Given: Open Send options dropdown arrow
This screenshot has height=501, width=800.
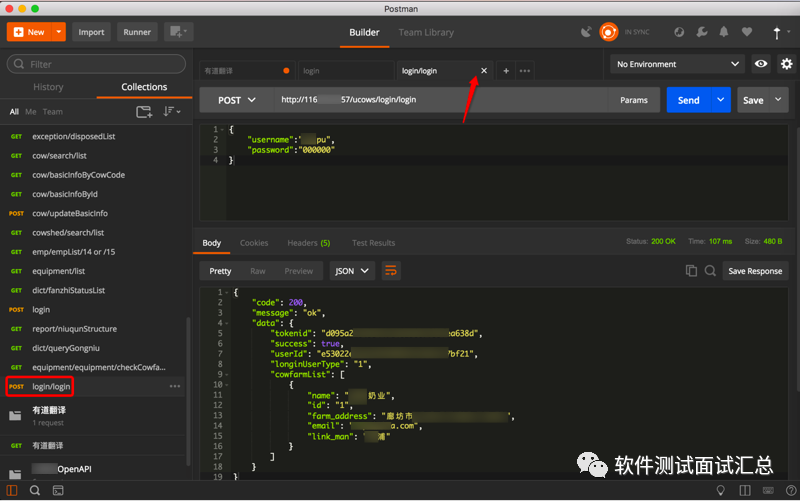Looking at the screenshot, I should tap(720, 100).
